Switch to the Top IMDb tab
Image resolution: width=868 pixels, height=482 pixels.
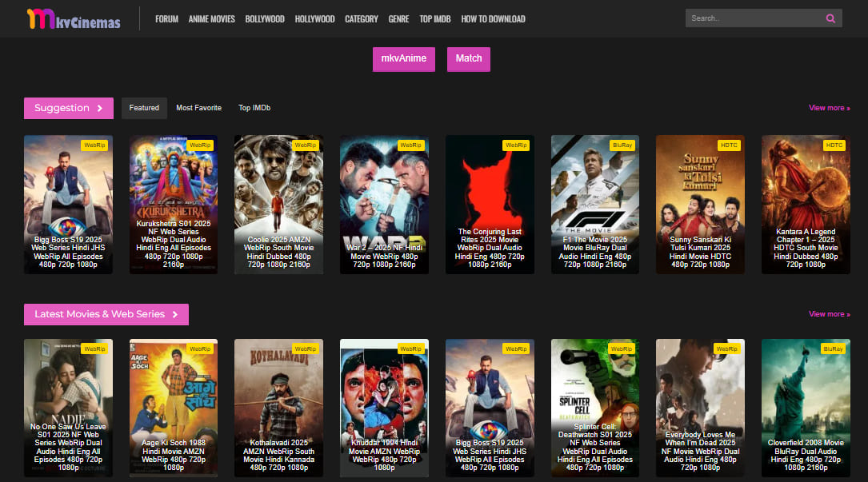(x=254, y=108)
